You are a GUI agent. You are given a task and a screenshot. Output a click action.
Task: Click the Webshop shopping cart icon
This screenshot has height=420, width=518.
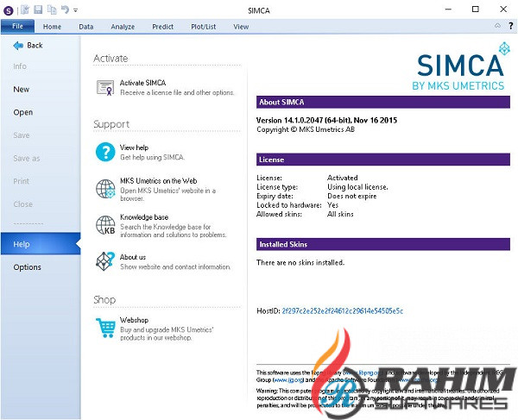pyautogui.click(x=105, y=328)
